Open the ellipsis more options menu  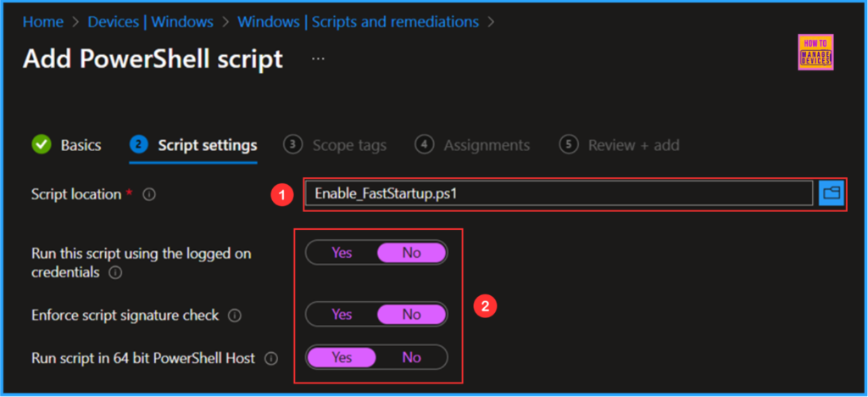[318, 59]
